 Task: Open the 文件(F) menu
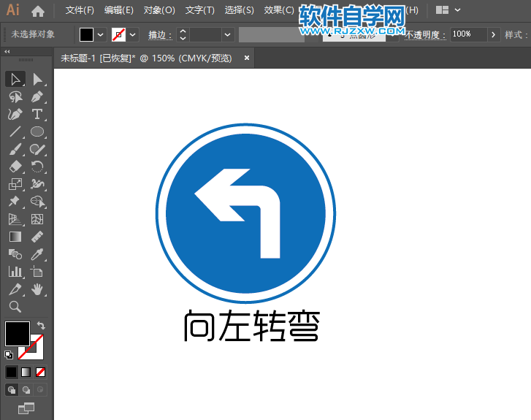pos(80,10)
